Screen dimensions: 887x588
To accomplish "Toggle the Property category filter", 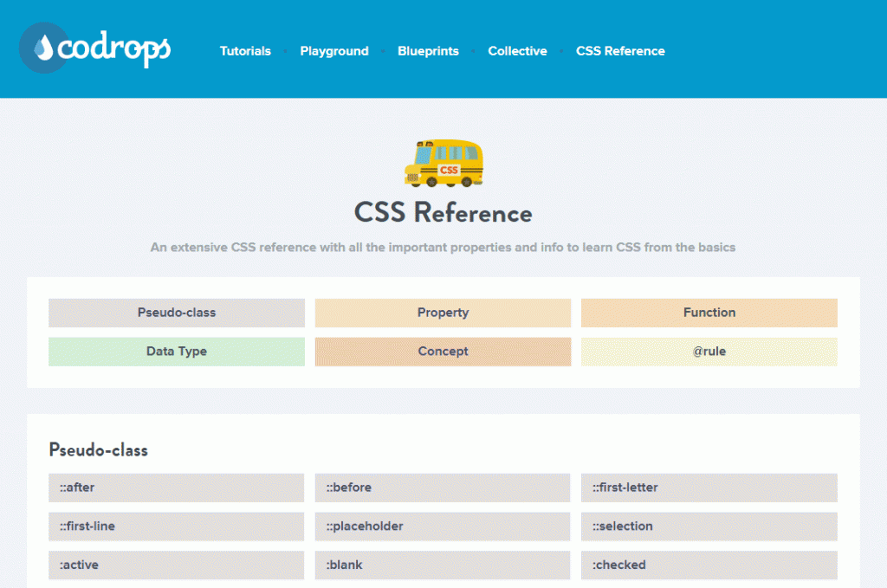I will tap(443, 313).
